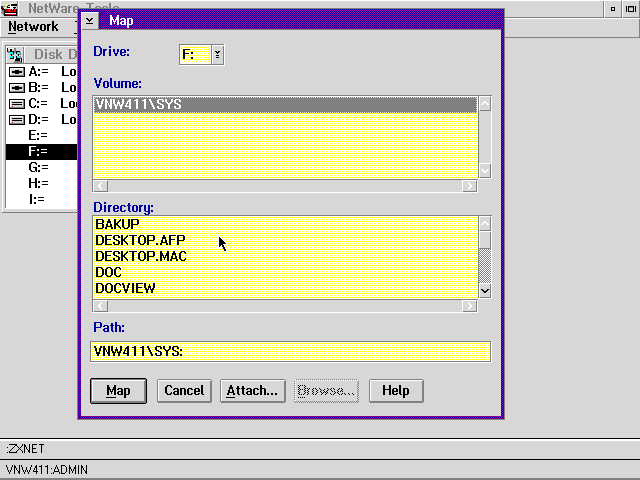The image size is (640, 480).
Task: Click the NetWare Tools application icon
Action: click(9, 8)
